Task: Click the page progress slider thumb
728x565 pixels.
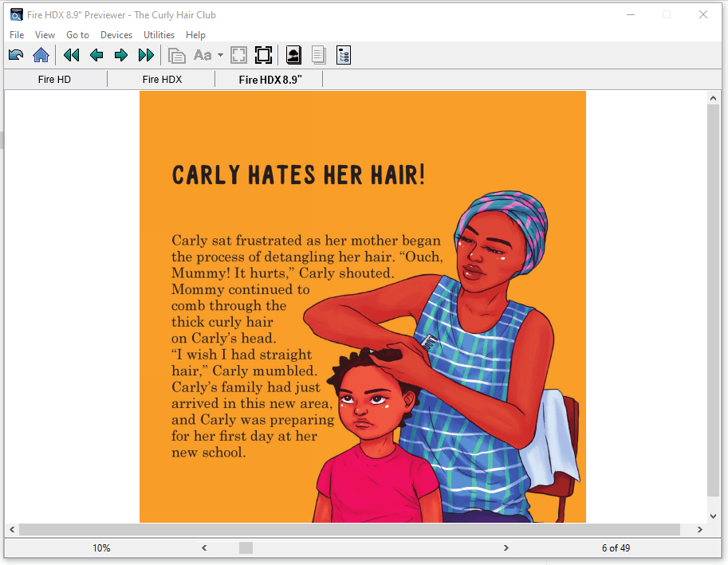Action: [246, 548]
